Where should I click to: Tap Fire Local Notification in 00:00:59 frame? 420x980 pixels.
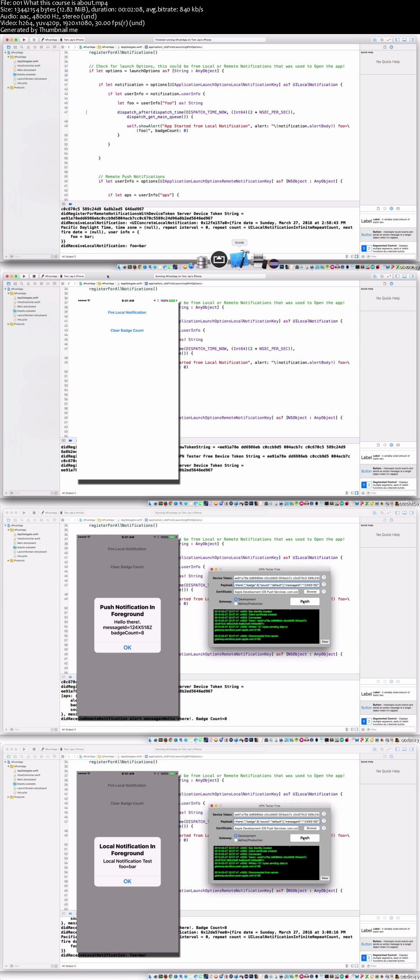tap(127, 312)
